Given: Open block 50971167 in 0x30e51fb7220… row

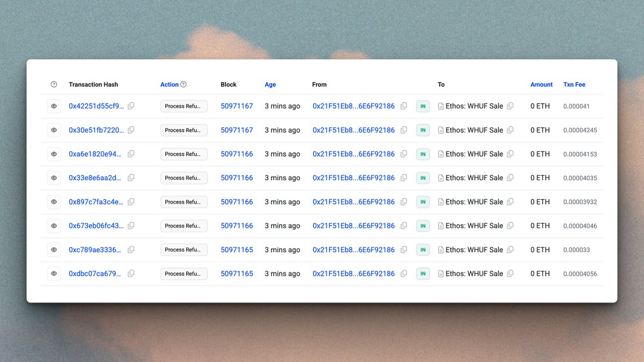Looking at the screenshot, I should coord(237,130).
